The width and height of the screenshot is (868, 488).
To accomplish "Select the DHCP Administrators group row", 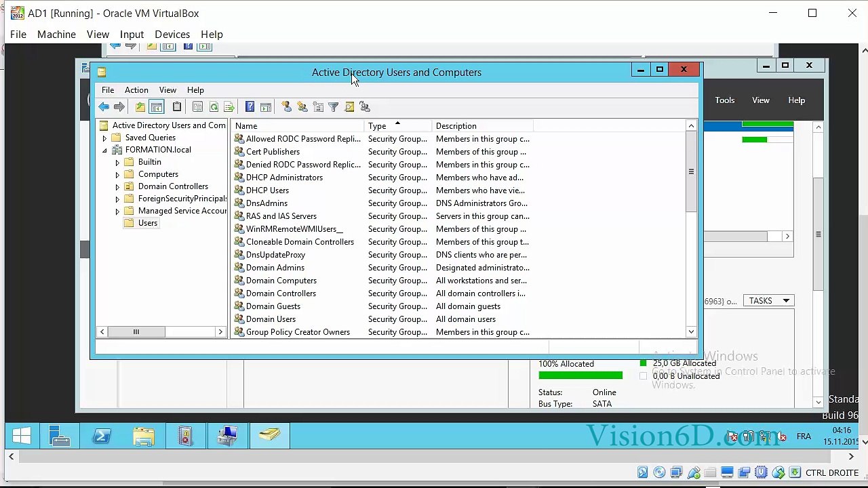I will (x=382, y=178).
